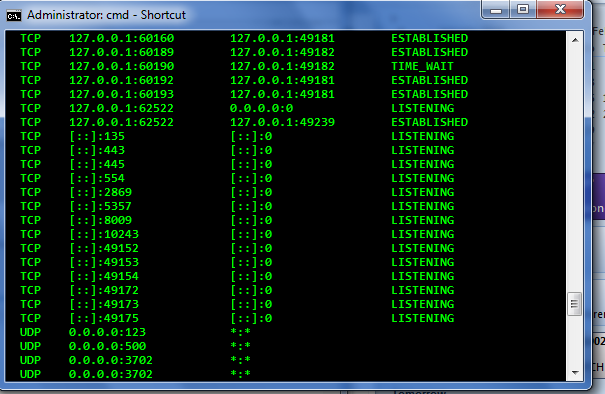Click foreign address [::]:0 in the 49175 row

coord(251,318)
